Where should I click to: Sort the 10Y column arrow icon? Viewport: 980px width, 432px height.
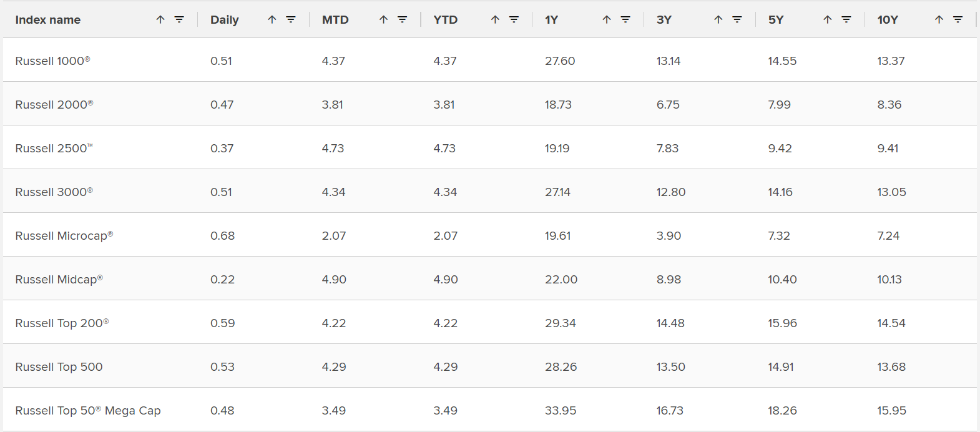tap(939, 20)
